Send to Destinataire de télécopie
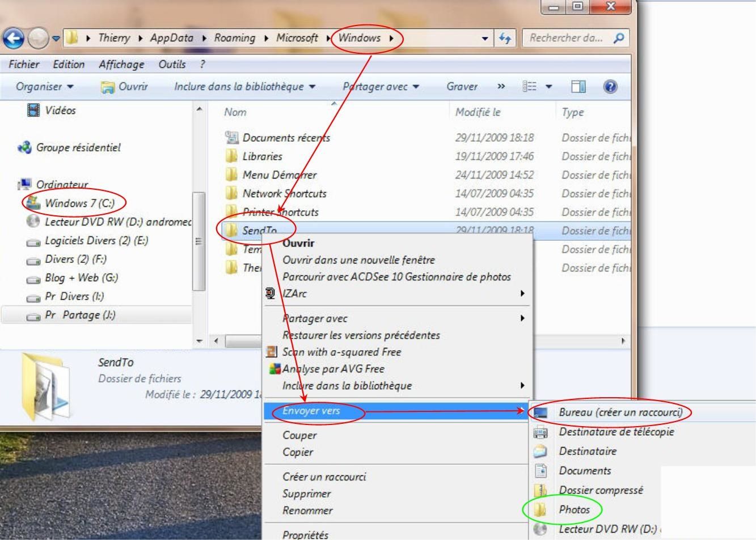The width and height of the screenshot is (756, 540). (x=616, y=432)
